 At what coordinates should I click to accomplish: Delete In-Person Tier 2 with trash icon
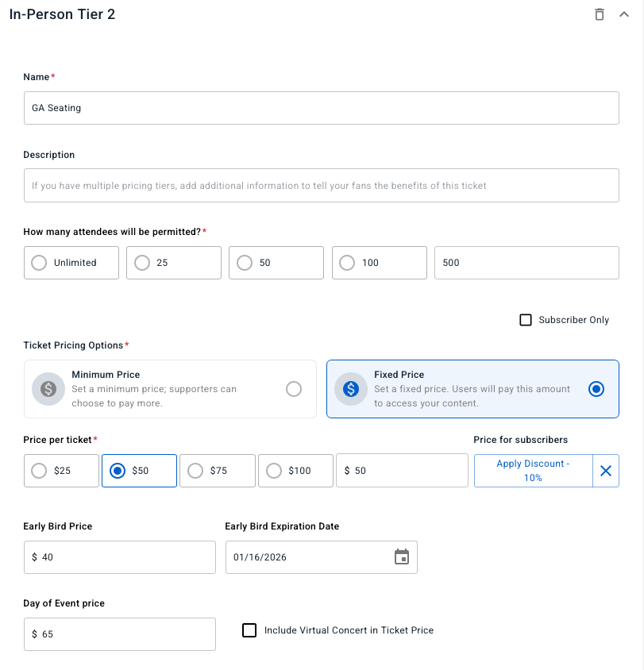pyautogui.click(x=600, y=14)
